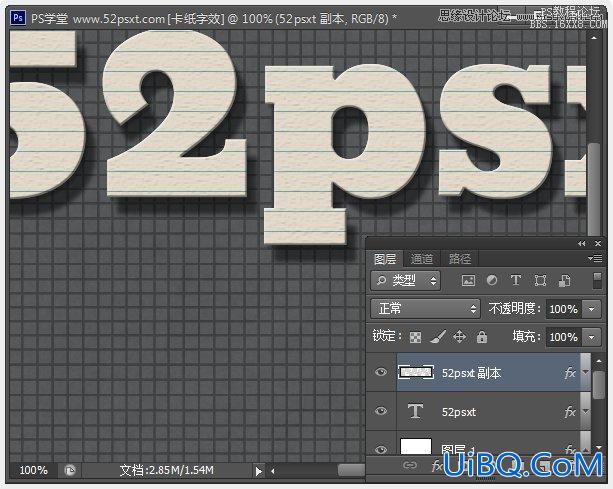The width and height of the screenshot is (613, 489).
Task: Lock position move icon
Action: click(x=459, y=337)
